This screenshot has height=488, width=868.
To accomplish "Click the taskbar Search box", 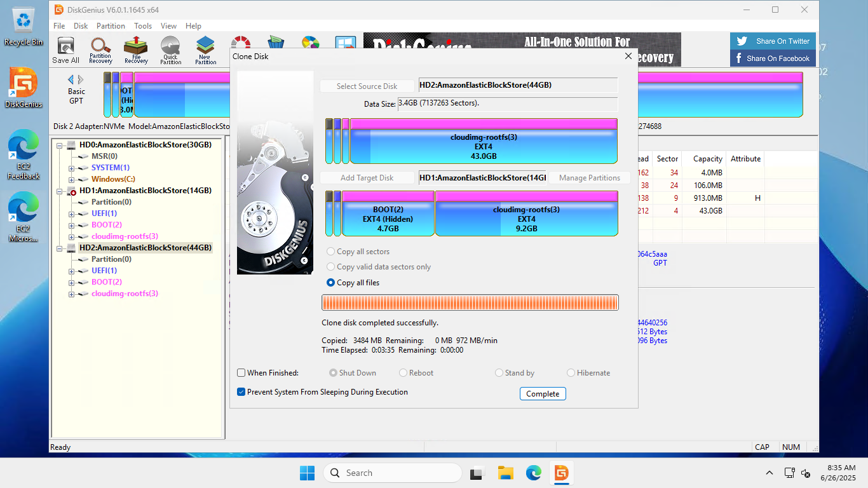I will click(x=392, y=473).
